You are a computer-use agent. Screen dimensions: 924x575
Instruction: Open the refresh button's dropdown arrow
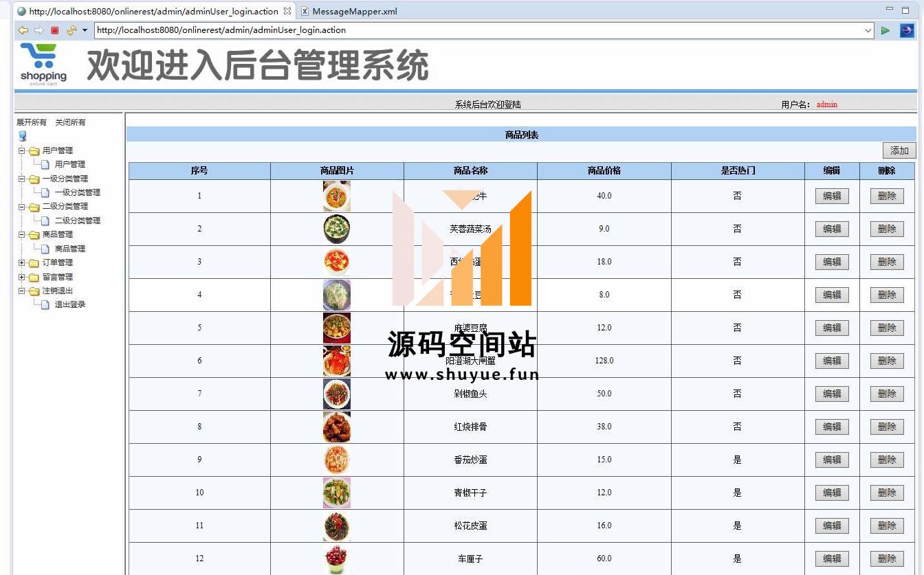tap(85, 30)
